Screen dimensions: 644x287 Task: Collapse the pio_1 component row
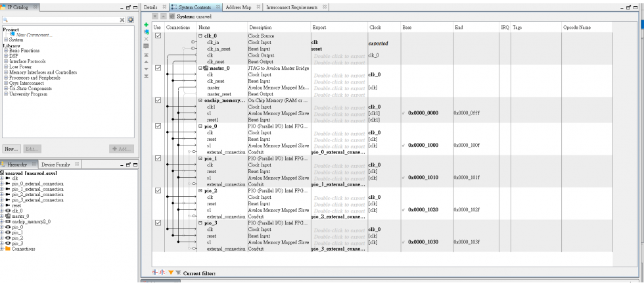coord(200,158)
